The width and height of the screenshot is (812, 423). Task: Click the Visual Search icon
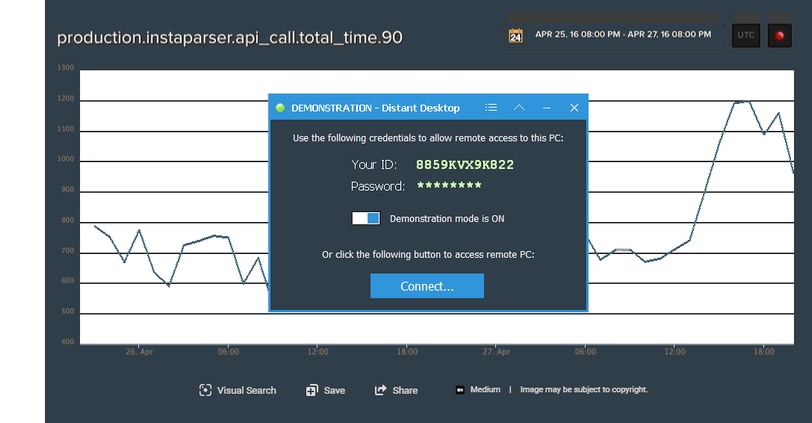coord(205,390)
